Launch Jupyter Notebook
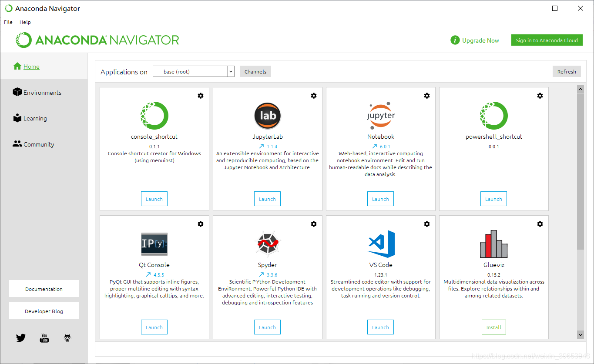The height and width of the screenshot is (364, 594). pyautogui.click(x=381, y=199)
